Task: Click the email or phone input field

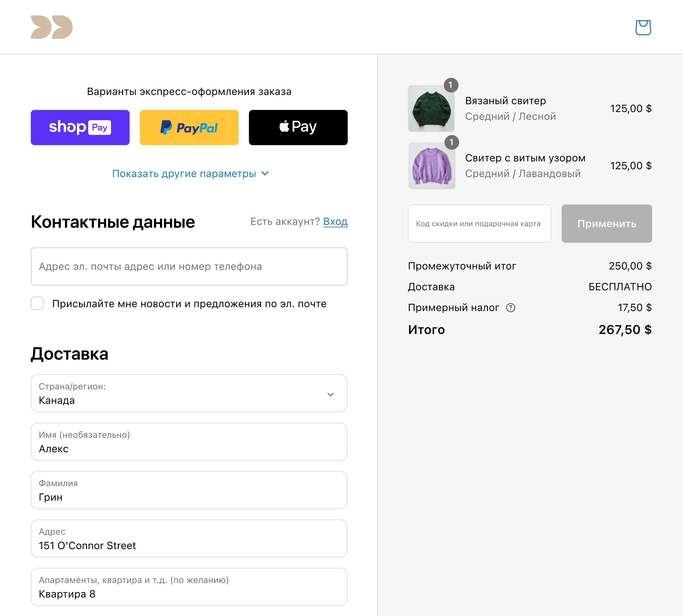Action: (x=189, y=266)
